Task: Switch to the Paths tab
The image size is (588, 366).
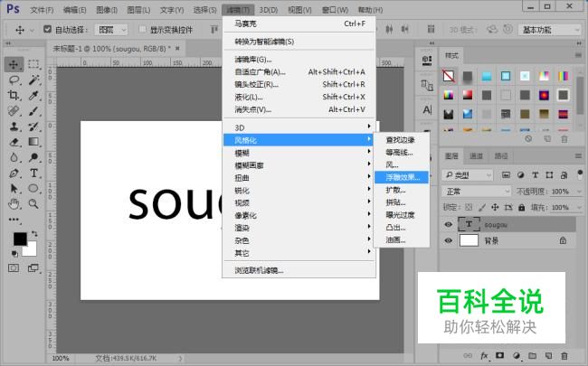Action: pyautogui.click(x=501, y=155)
